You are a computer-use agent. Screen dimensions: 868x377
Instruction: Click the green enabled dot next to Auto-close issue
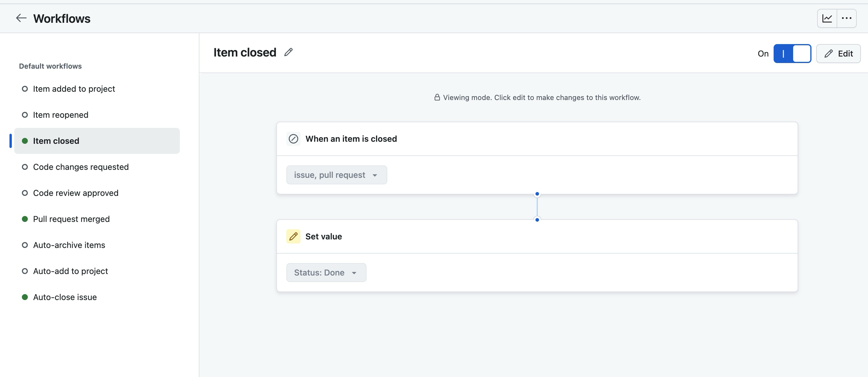[x=25, y=297]
